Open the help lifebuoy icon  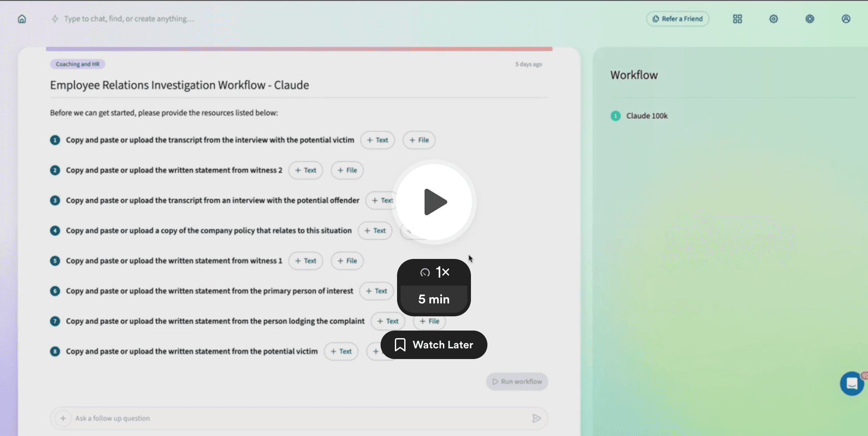(x=810, y=19)
